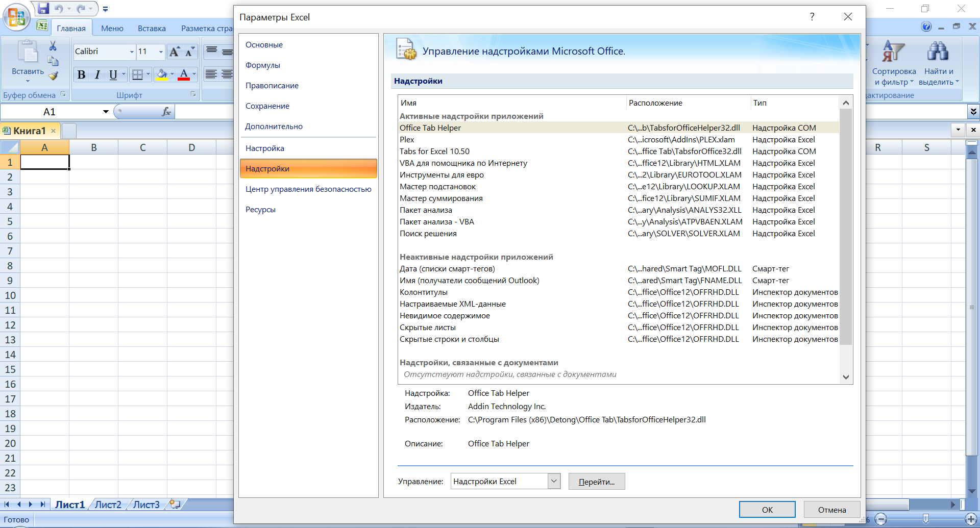This screenshot has height=528, width=980.
Task: Save workbook with the floppy disk icon
Action: click(43, 9)
